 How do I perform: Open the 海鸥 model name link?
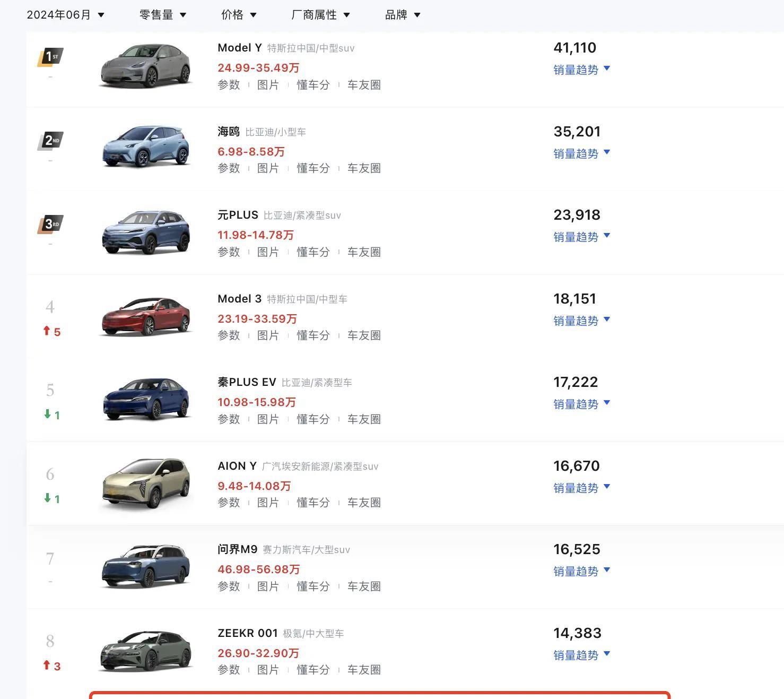[x=229, y=132]
